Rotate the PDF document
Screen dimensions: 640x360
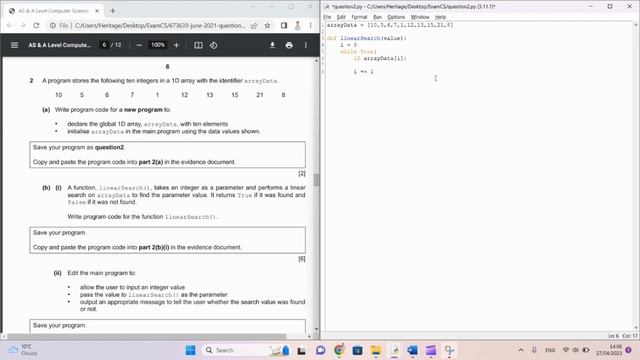click(x=213, y=45)
